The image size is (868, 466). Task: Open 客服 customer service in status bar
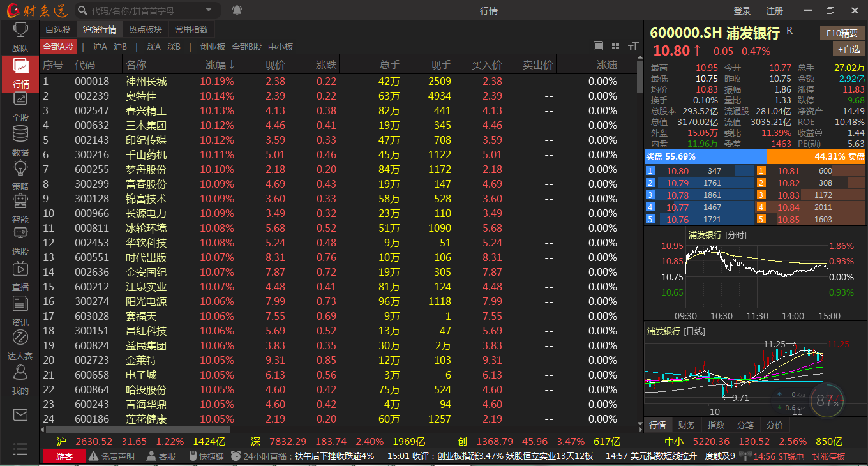161,456
